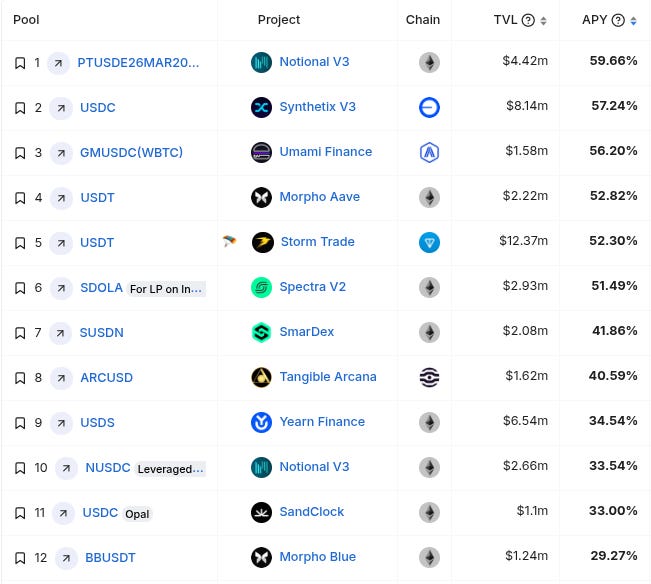Open external link arrow for ARCUSD
The width and height of the screenshot is (651, 584).
[61, 378]
